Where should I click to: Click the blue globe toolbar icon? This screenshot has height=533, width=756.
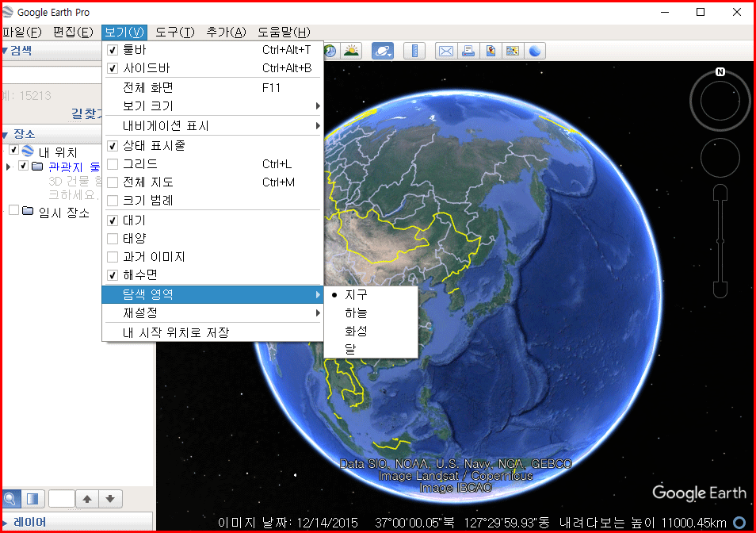point(535,51)
